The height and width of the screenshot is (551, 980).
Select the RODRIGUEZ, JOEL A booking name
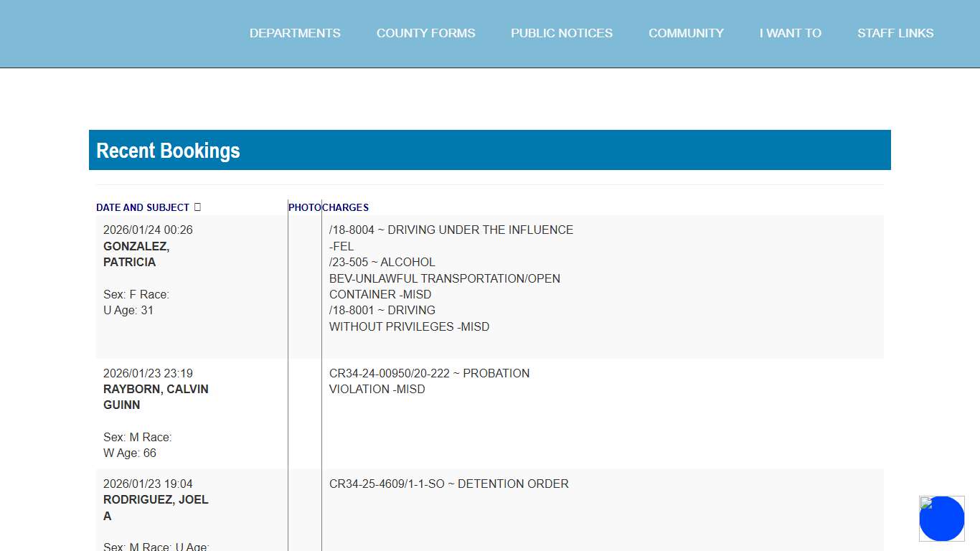[x=156, y=507]
